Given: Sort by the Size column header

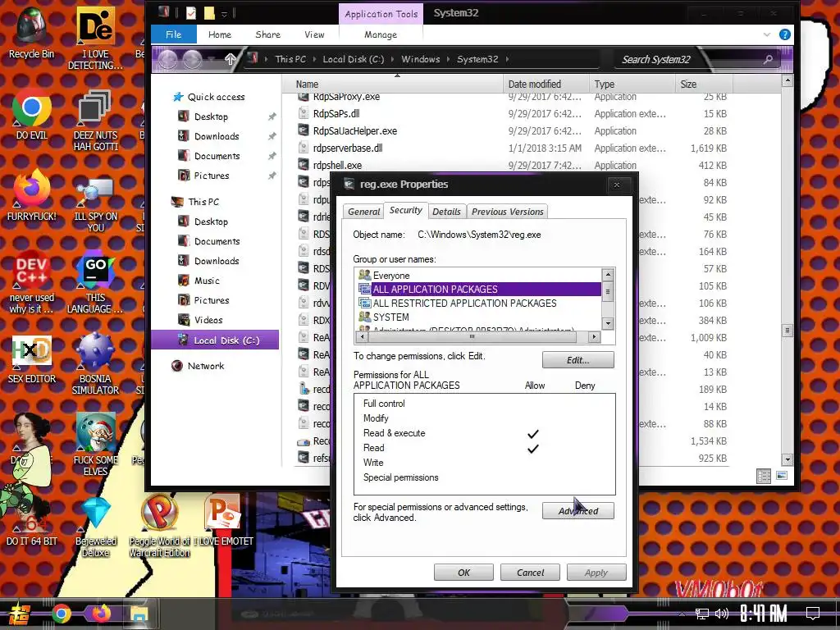Looking at the screenshot, I should [703, 84].
